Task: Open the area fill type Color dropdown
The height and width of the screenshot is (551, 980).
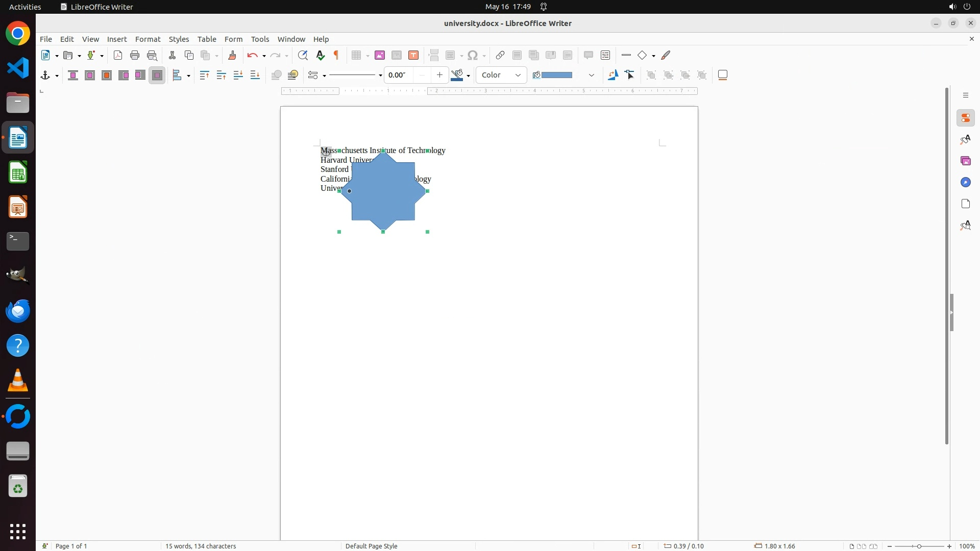Action: tap(501, 76)
